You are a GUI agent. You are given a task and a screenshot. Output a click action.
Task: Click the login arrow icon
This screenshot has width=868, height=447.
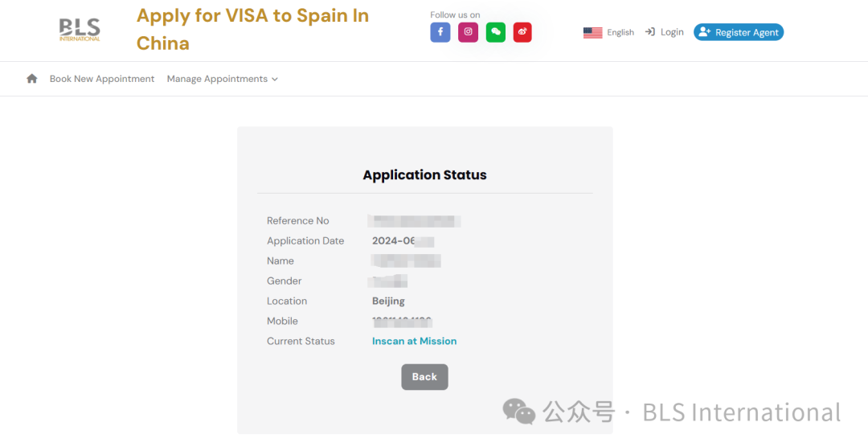point(650,32)
